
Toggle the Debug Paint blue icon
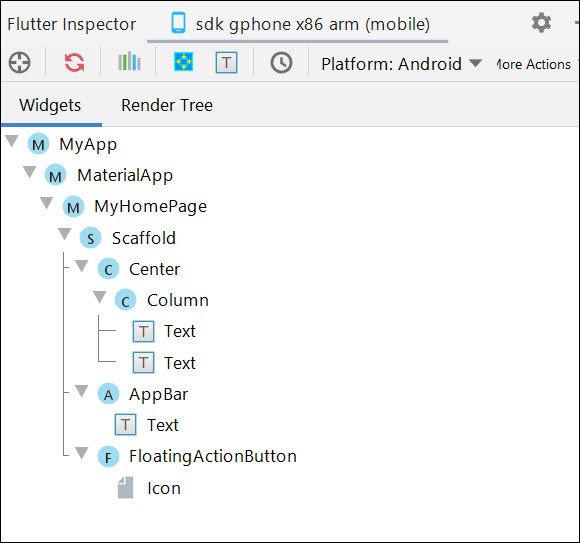pos(183,61)
